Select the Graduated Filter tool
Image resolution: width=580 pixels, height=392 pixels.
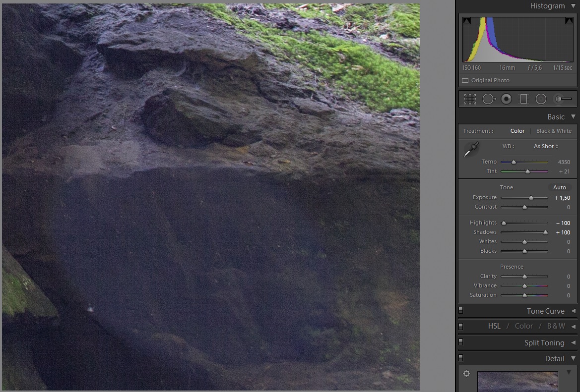click(x=523, y=99)
